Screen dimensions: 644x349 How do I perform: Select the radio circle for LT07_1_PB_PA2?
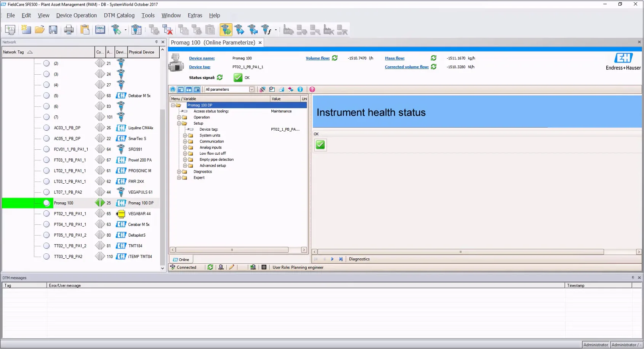(46, 192)
